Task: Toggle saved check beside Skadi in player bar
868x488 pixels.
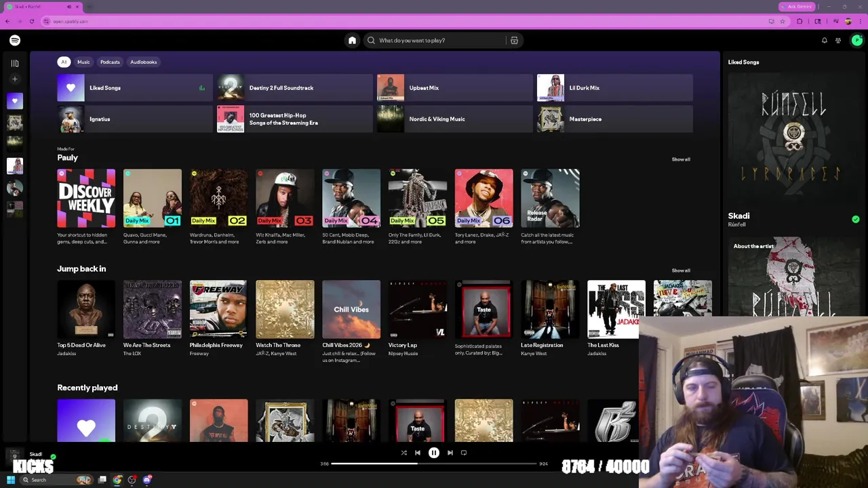Action: (x=53, y=457)
